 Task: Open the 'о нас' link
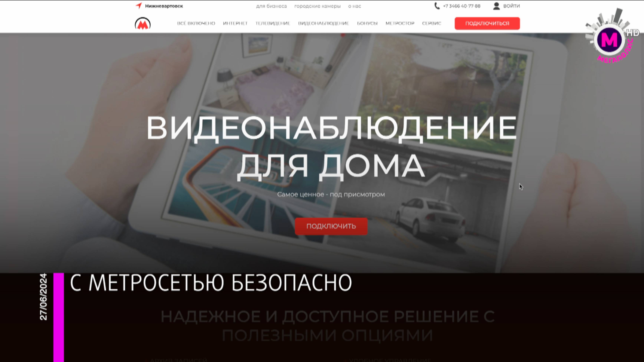(x=354, y=6)
